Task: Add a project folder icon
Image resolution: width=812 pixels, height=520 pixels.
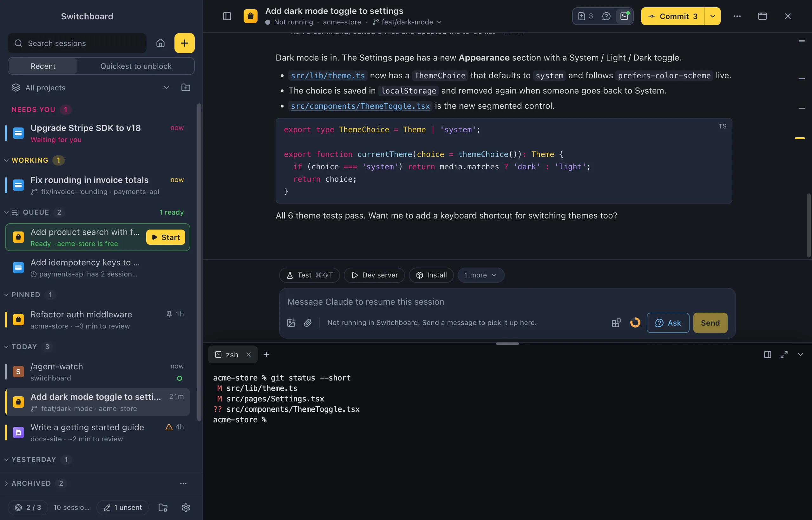Action: 186,88
